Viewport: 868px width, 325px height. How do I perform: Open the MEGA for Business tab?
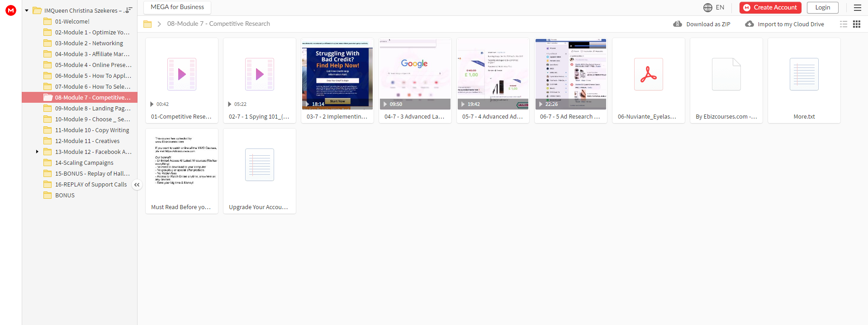tap(177, 7)
